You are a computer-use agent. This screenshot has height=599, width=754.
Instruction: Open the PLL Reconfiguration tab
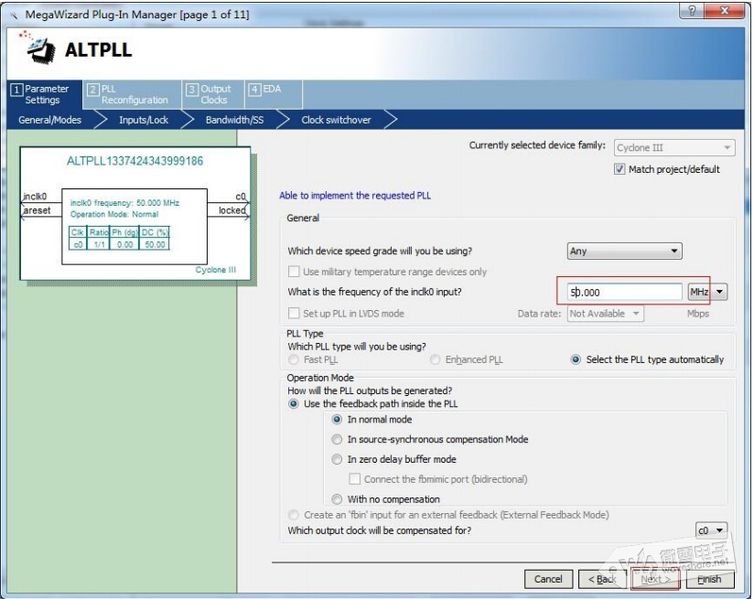[133, 94]
